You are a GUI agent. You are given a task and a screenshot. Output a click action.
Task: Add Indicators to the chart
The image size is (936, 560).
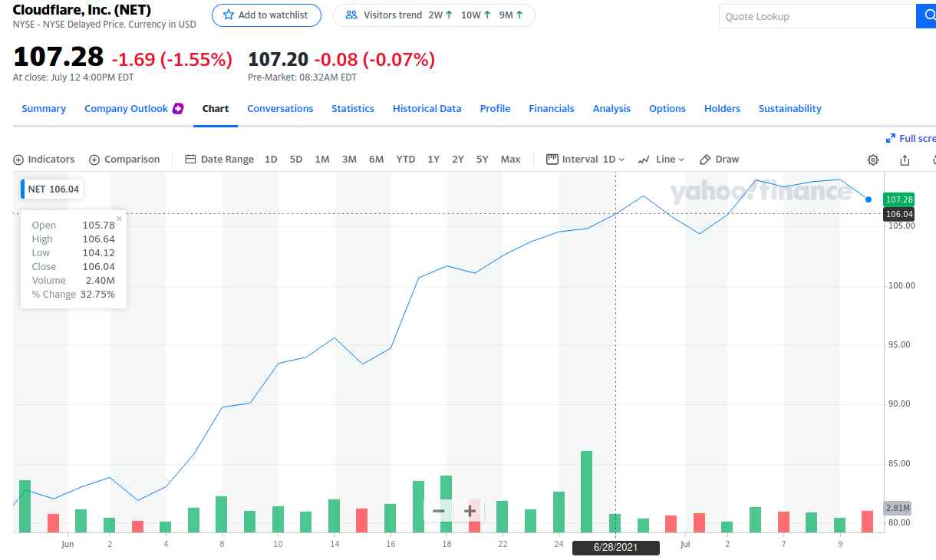[x=44, y=160]
